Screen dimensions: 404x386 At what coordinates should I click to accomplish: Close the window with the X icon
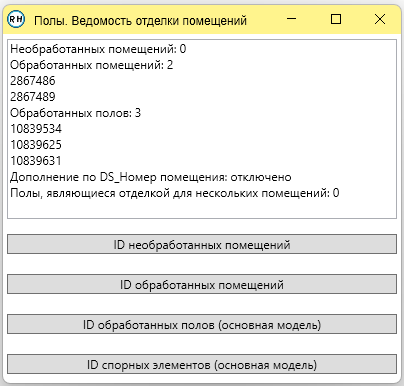coord(380,19)
